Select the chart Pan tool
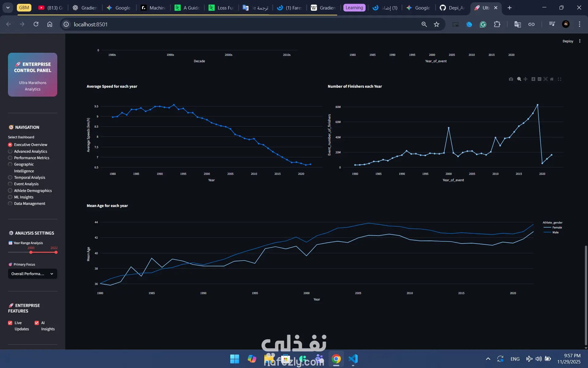This screenshot has width=588, height=368. (x=526, y=79)
